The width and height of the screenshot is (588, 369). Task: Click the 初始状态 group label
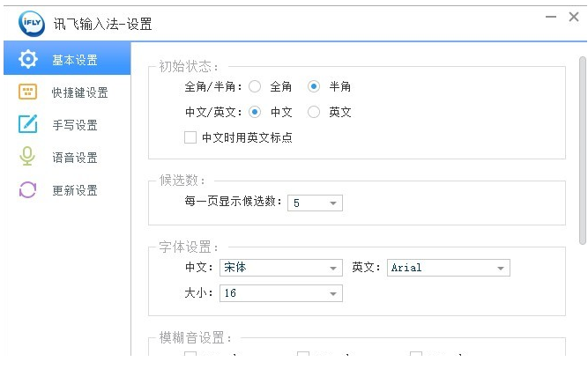point(189,67)
